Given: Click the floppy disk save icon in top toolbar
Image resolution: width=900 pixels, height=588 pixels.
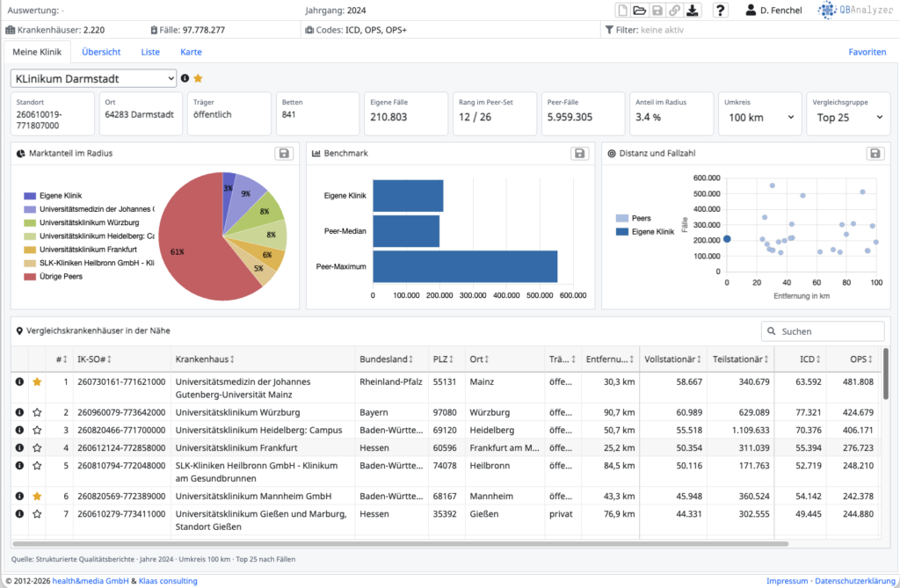Looking at the screenshot, I should pyautogui.click(x=657, y=10).
